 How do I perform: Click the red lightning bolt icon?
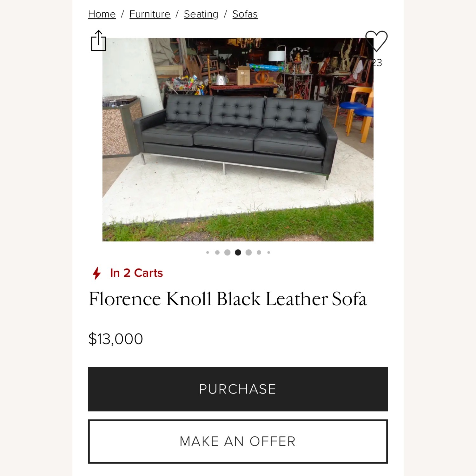97,272
